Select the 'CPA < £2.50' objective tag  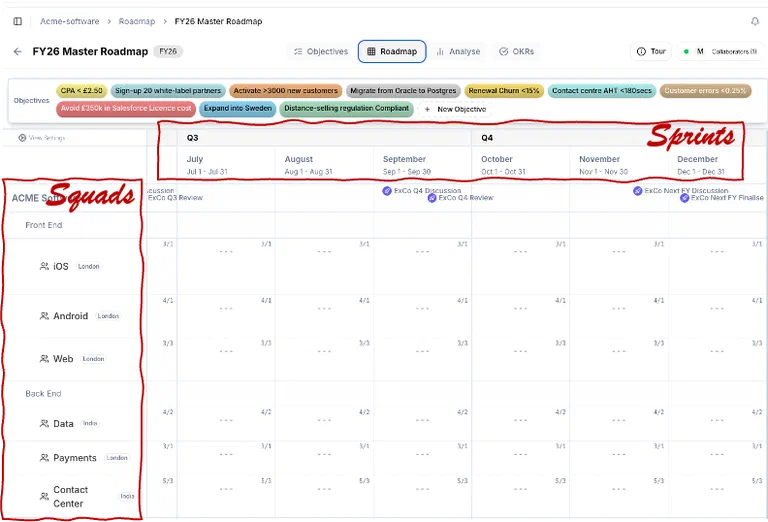[x=82, y=91]
